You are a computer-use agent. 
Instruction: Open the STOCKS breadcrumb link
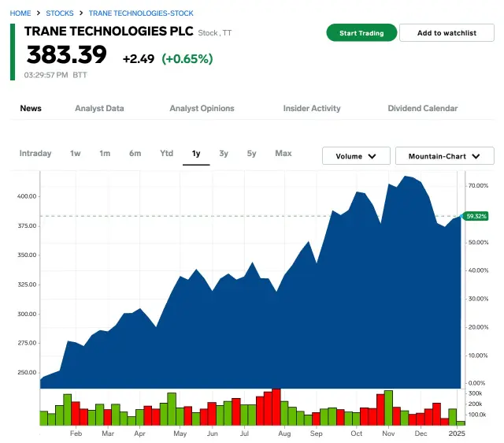coord(60,13)
